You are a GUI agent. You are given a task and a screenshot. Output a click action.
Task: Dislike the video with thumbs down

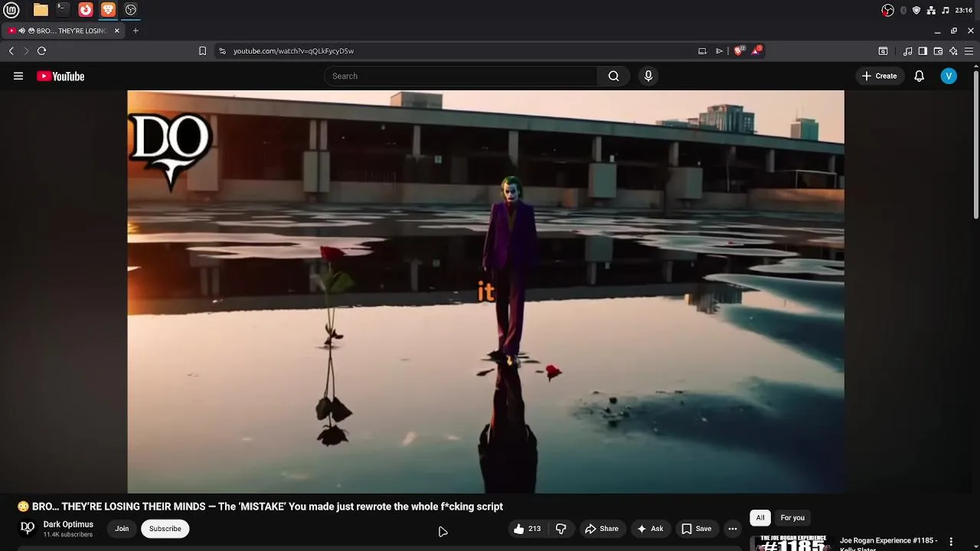(561, 529)
